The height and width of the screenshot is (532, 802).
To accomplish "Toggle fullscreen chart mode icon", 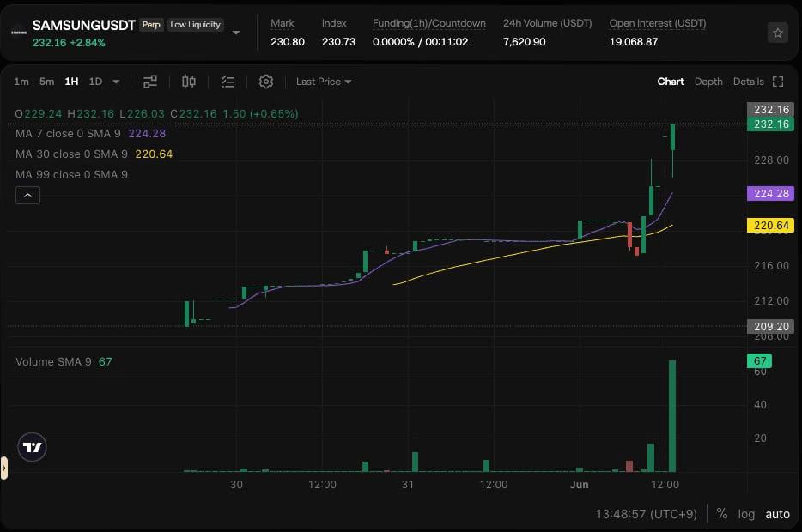I will (x=778, y=82).
